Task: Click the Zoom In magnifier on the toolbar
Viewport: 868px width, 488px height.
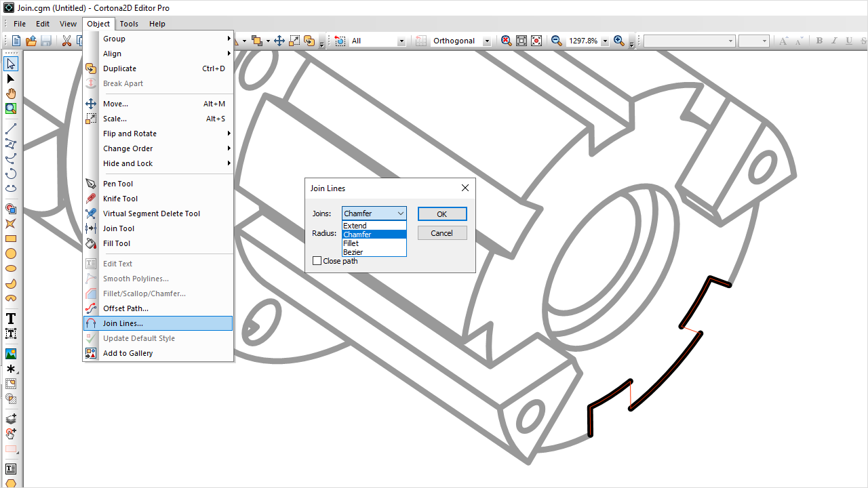Action: pyautogui.click(x=618, y=41)
